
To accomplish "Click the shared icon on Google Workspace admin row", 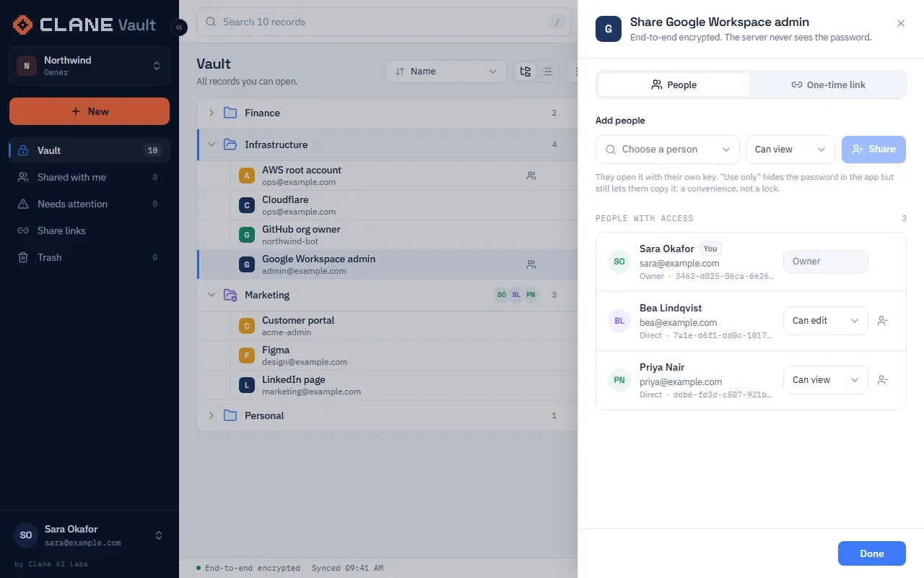I will pos(531,264).
